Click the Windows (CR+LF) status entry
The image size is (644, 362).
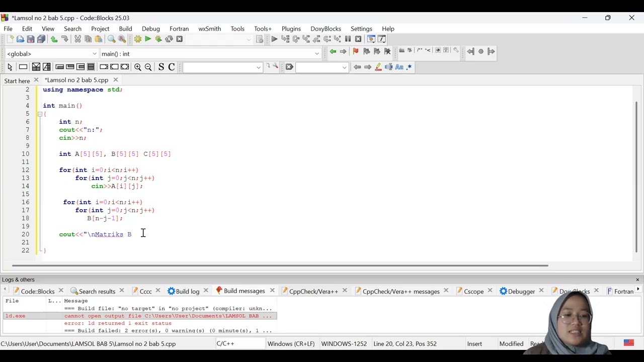(x=291, y=344)
